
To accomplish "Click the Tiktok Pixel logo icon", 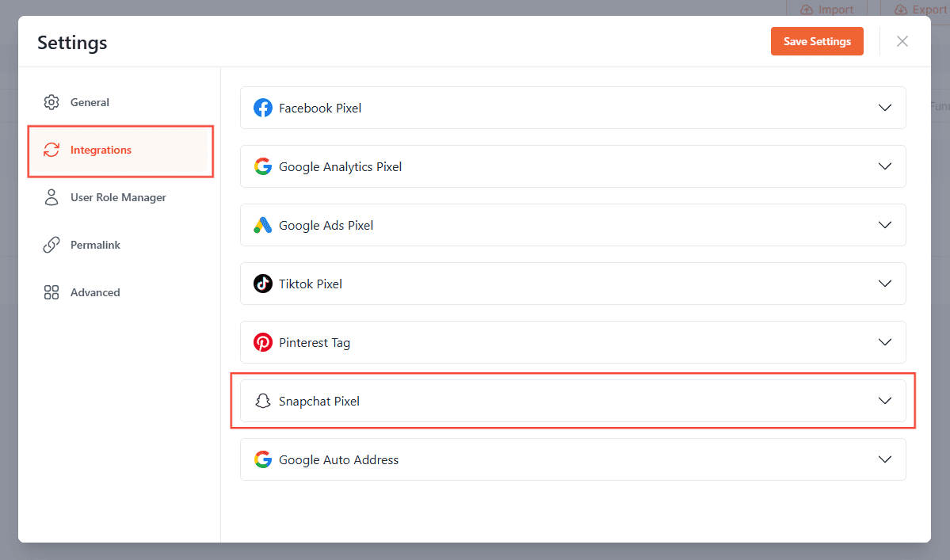I will pyautogui.click(x=263, y=284).
